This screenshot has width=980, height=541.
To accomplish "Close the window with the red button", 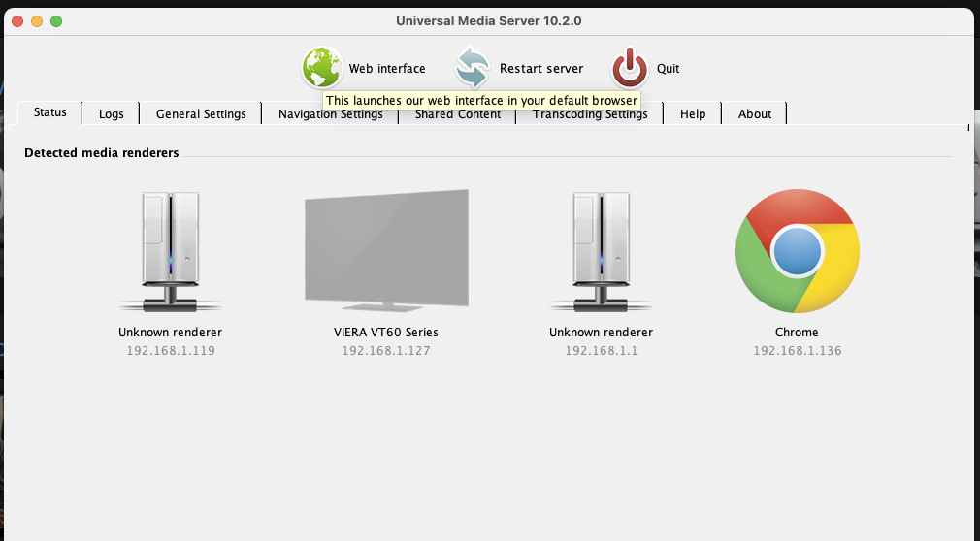I will pyautogui.click(x=17, y=21).
